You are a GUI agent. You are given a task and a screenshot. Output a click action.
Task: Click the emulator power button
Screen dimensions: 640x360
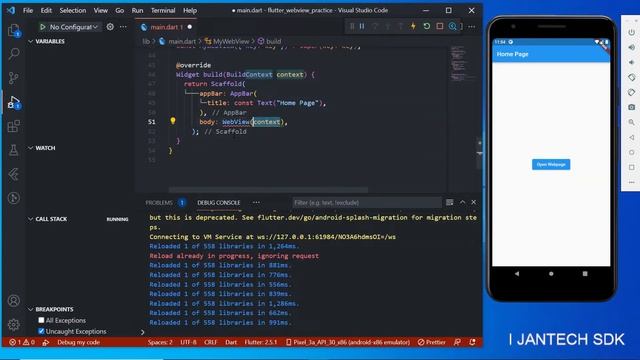pyautogui.click(x=631, y=32)
